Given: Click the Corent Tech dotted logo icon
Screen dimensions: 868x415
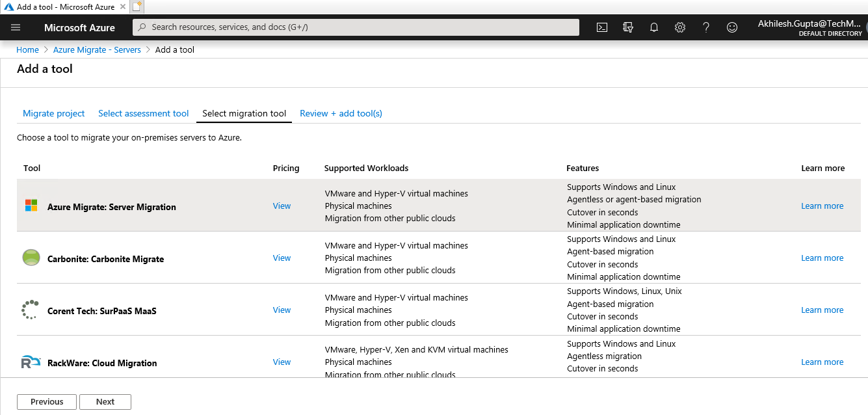Looking at the screenshot, I should 31,310.
